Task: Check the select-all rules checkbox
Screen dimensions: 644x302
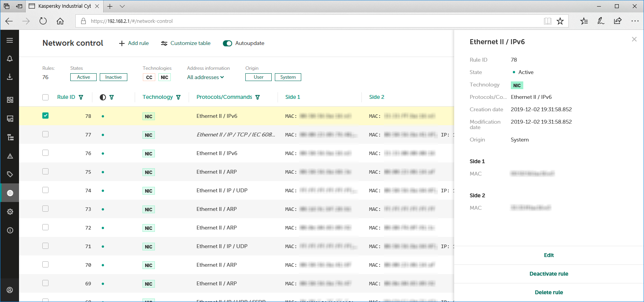Action: tap(45, 97)
